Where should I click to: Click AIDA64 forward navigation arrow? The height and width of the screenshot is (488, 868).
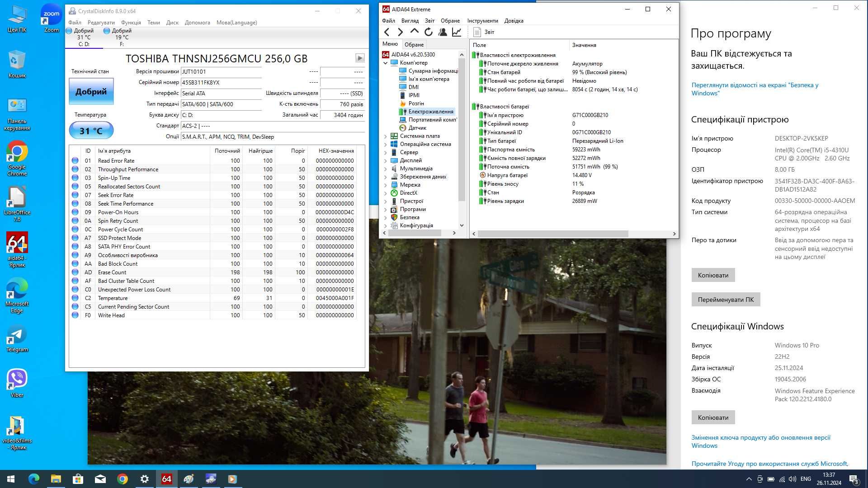[x=400, y=32]
